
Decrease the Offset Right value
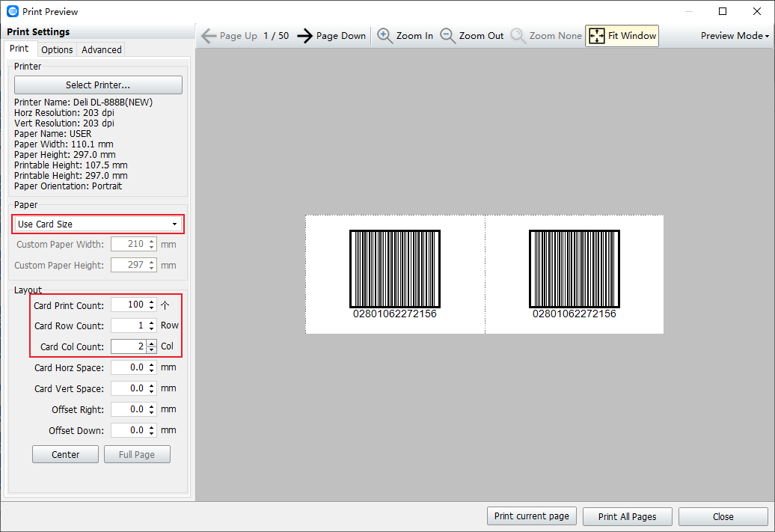pyautogui.click(x=152, y=413)
